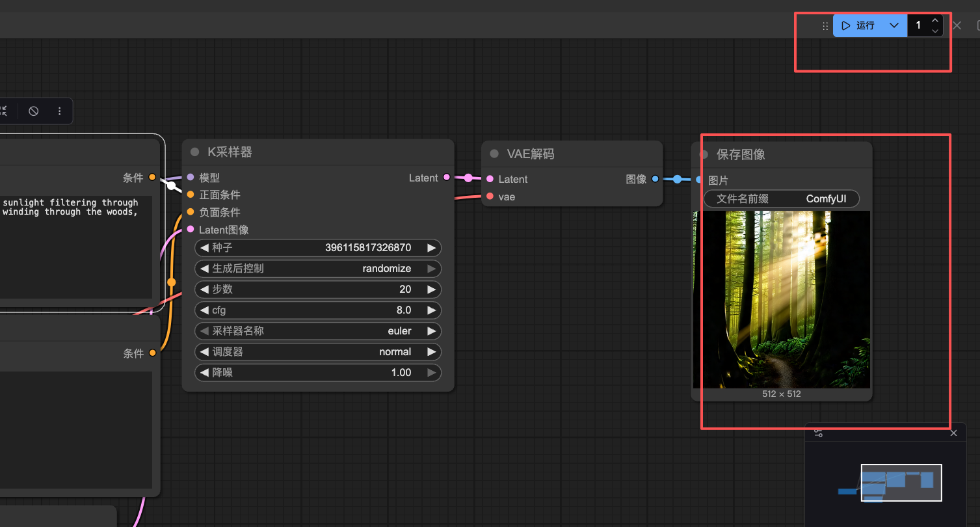Open the 采样器名称 euler dropdown

tap(317, 331)
